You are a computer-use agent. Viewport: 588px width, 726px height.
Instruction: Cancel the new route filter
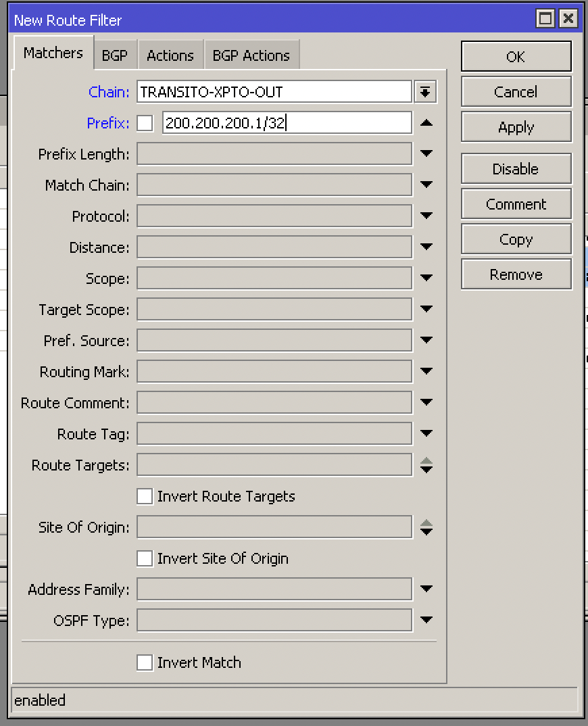pyautogui.click(x=516, y=92)
